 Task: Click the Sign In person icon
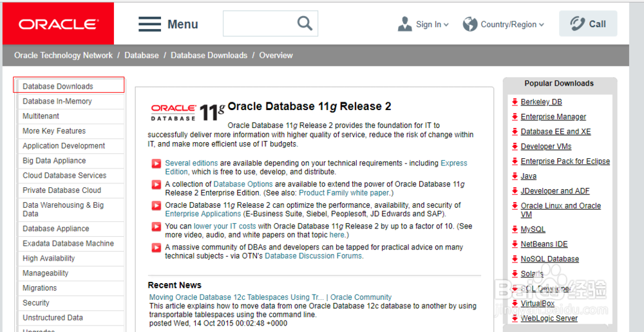404,24
